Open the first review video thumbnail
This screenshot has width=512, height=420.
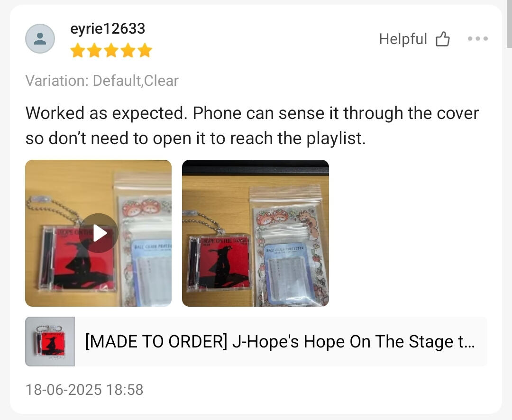[x=98, y=233]
